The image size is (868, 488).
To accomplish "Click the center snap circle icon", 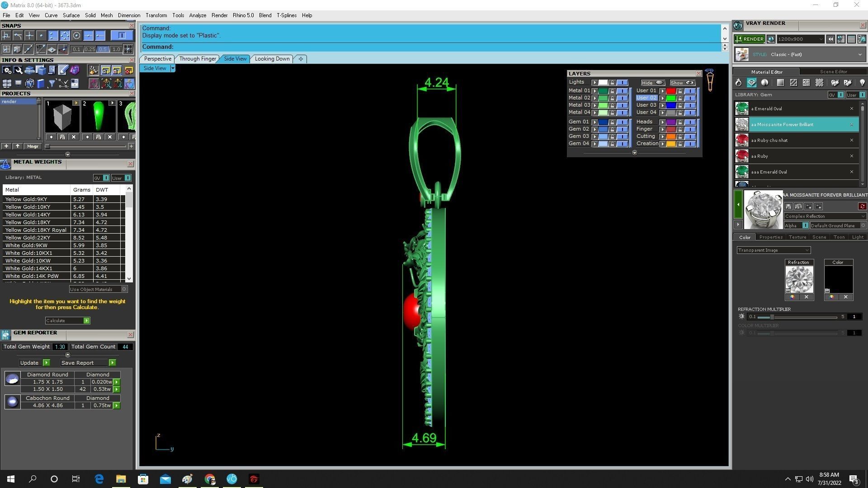I will pos(76,36).
